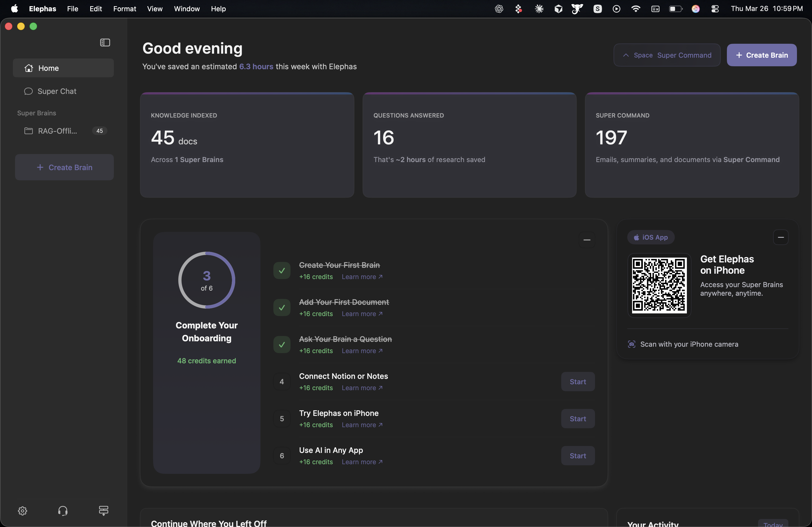
Task: Start the Try Elephas on iPhone step
Action: point(578,419)
